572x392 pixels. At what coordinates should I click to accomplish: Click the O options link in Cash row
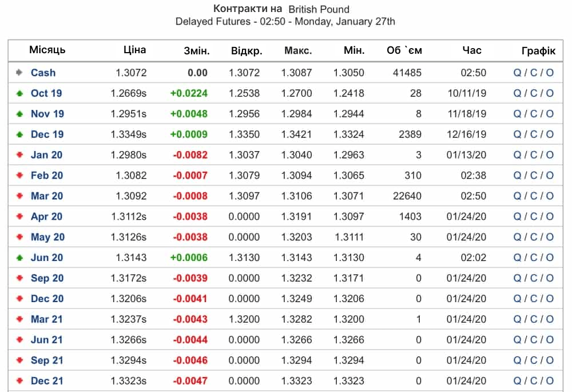tap(550, 73)
